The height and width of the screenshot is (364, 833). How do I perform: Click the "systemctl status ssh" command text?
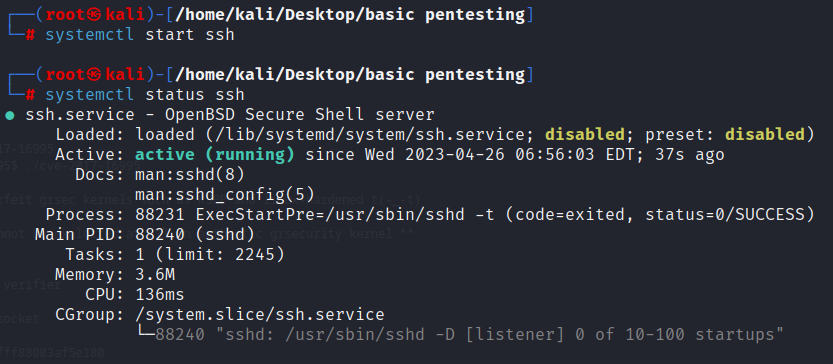[x=145, y=95]
